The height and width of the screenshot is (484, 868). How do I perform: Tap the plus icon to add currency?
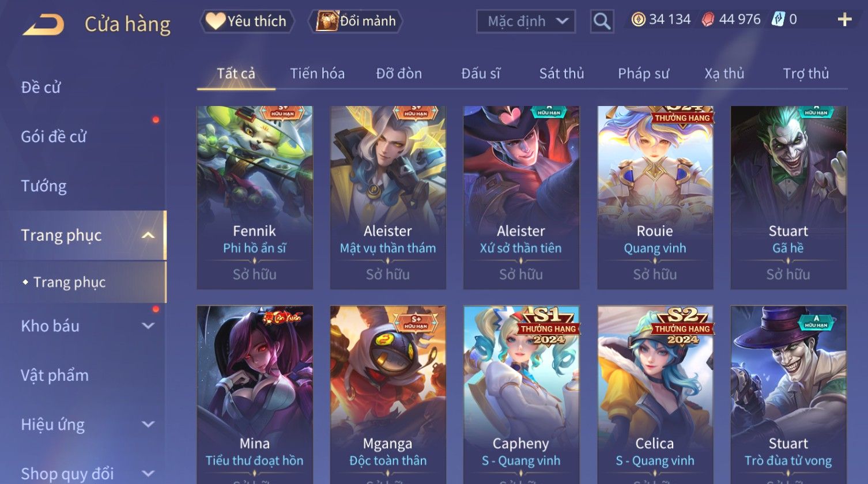coord(844,20)
